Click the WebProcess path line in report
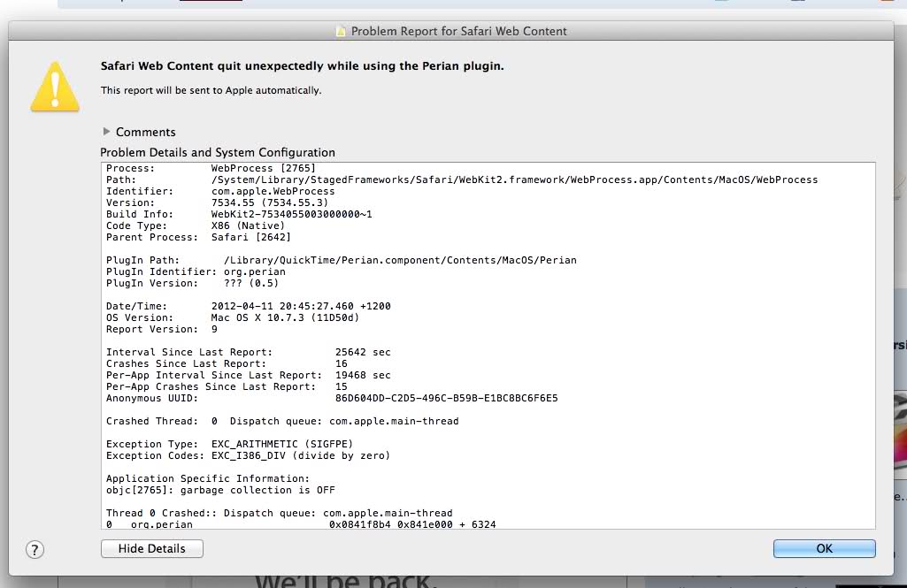The width and height of the screenshot is (907, 588). pos(462,179)
